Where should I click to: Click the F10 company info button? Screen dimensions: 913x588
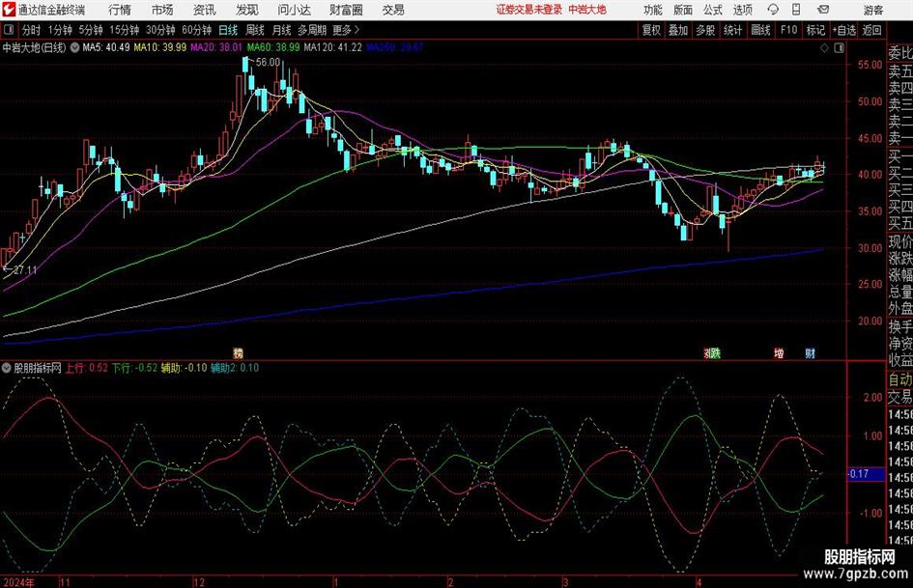788,30
